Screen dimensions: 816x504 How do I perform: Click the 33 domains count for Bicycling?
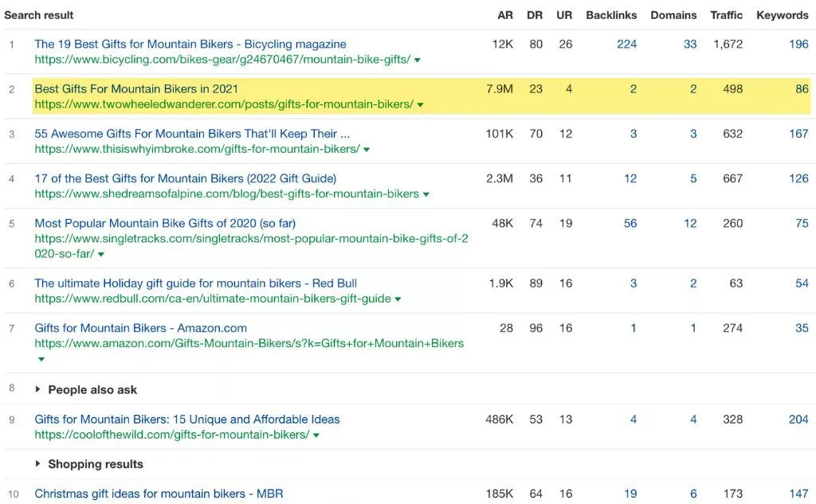click(x=690, y=44)
